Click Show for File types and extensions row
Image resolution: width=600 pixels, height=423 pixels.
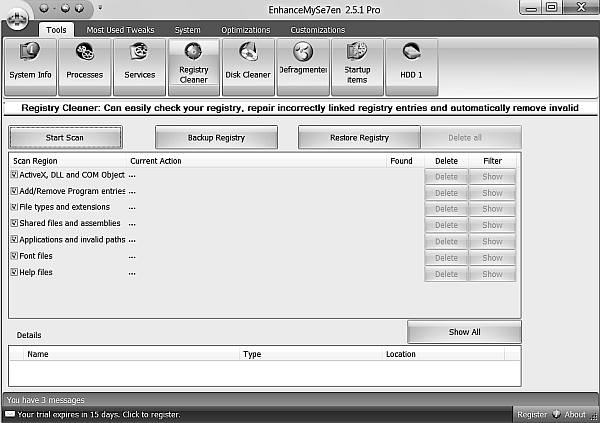[492, 209]
